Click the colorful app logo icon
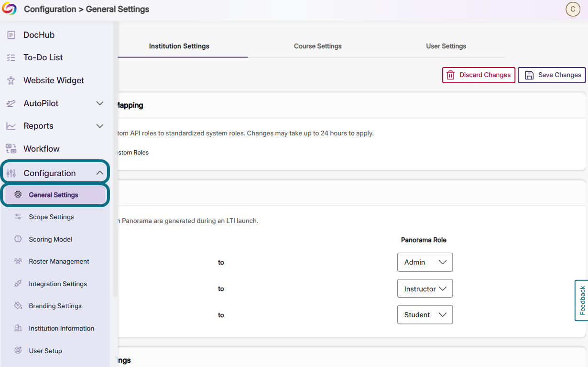This screenshot has width=588, height=367. coord(10,9)
